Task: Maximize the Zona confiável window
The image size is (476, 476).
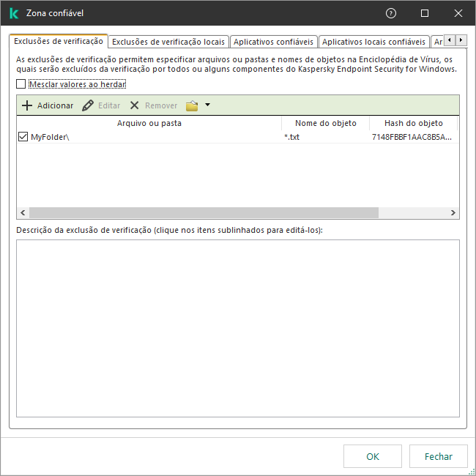Action: point(425,13)
